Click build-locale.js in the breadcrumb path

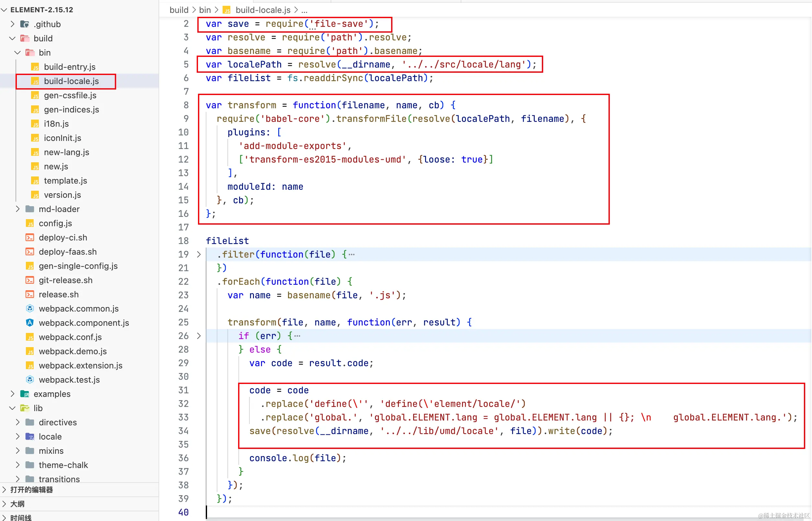click(263, 10)
